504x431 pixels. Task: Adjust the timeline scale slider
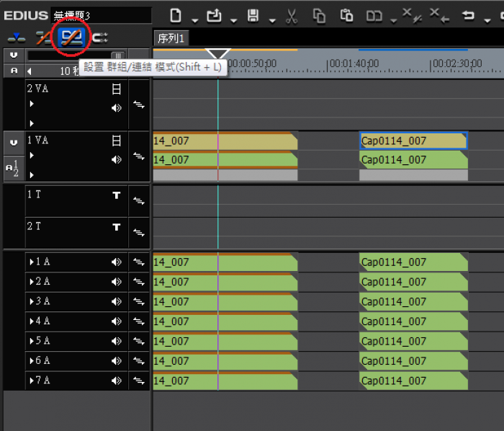pos(117,55)
